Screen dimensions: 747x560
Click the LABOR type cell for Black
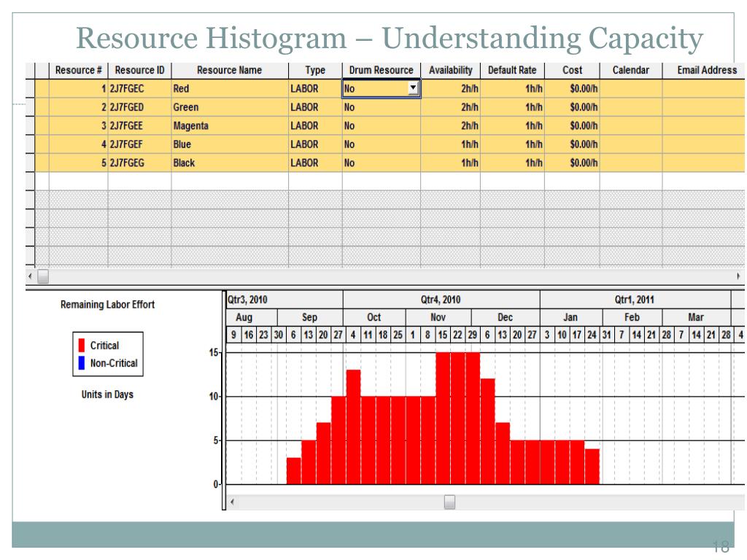click(x=315, y=163)
